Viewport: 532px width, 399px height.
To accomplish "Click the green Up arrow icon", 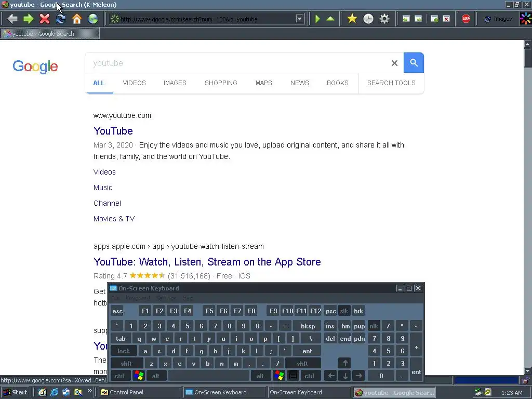I will [x=330, y=19].
